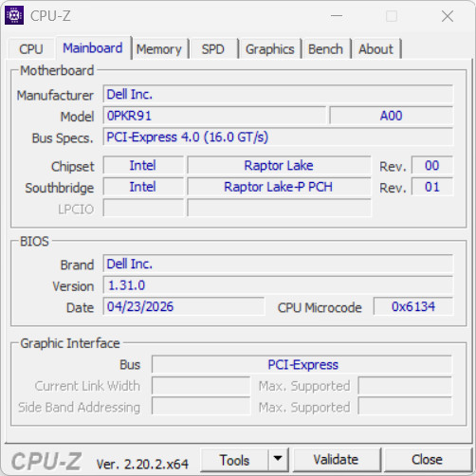
Task: Click the Southbridge Rev. value 01
Action: coord(432,187)
